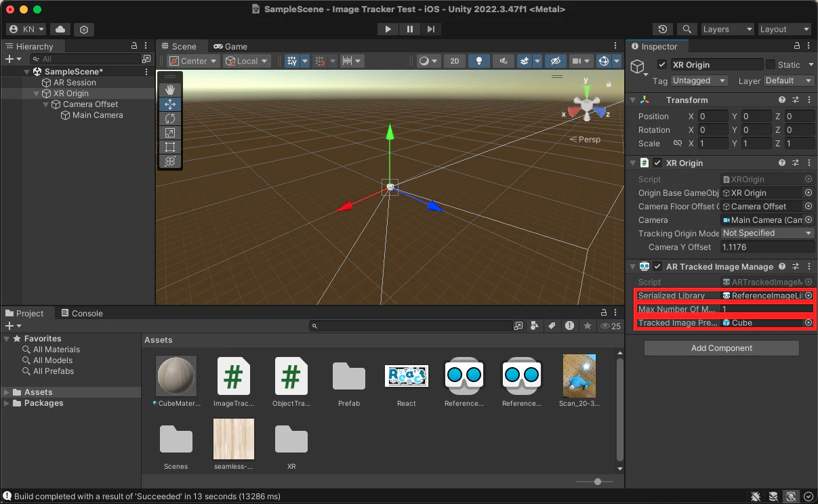Select the Hand tool in Scene view
The width and height of the screenshot is (818, 504).
point(169,89)
